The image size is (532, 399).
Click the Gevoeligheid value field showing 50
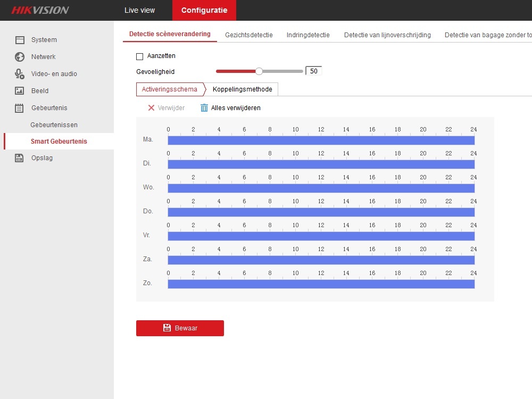coord(313,71)
